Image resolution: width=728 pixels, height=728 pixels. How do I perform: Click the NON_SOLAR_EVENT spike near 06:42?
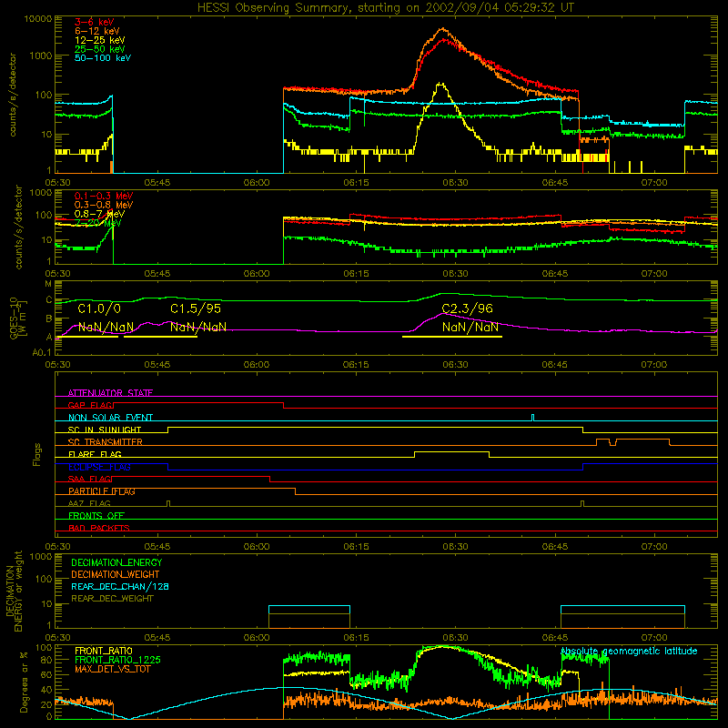tap(532, 418)
